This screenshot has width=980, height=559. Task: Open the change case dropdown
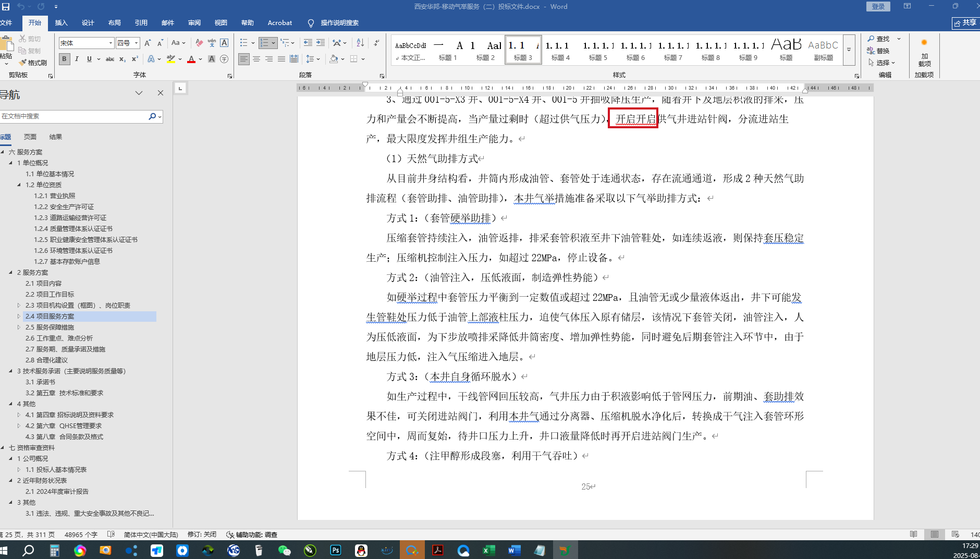click(178, 43)
